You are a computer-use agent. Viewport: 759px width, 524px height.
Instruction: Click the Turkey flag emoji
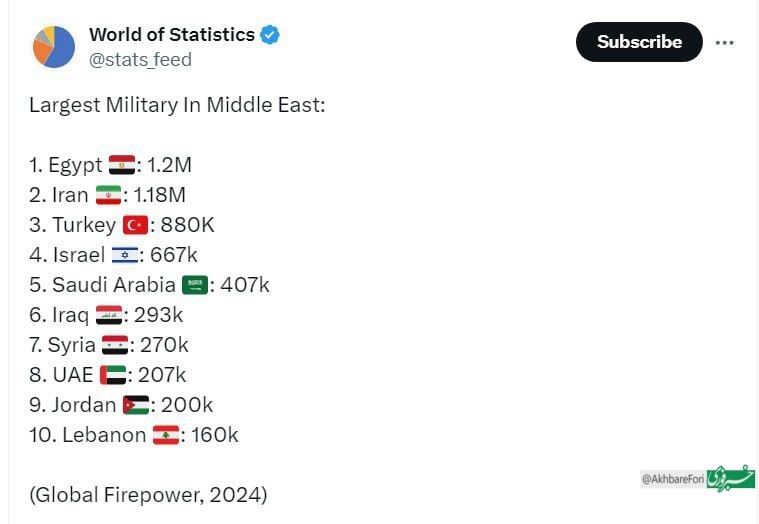[x=135, y=225]
